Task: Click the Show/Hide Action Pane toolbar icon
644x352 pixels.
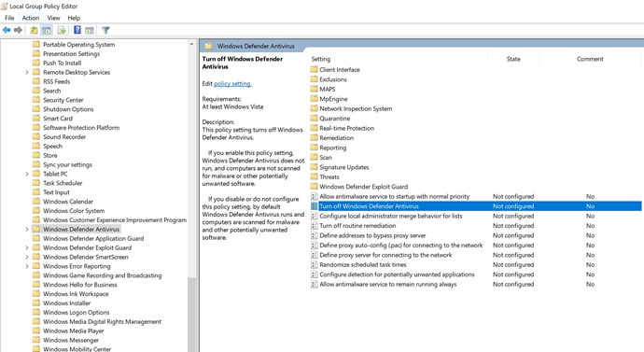Action: [x=90, y=30]
